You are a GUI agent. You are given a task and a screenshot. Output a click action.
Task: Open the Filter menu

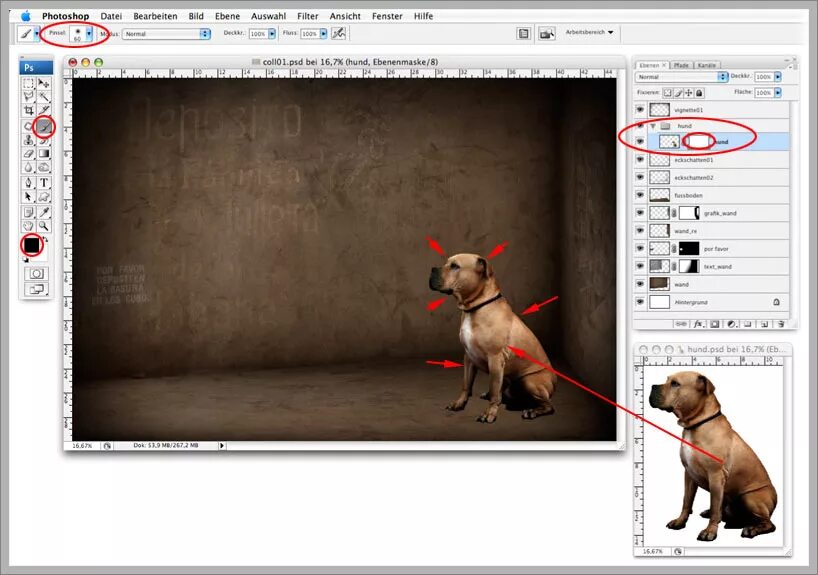coord(307,16)
